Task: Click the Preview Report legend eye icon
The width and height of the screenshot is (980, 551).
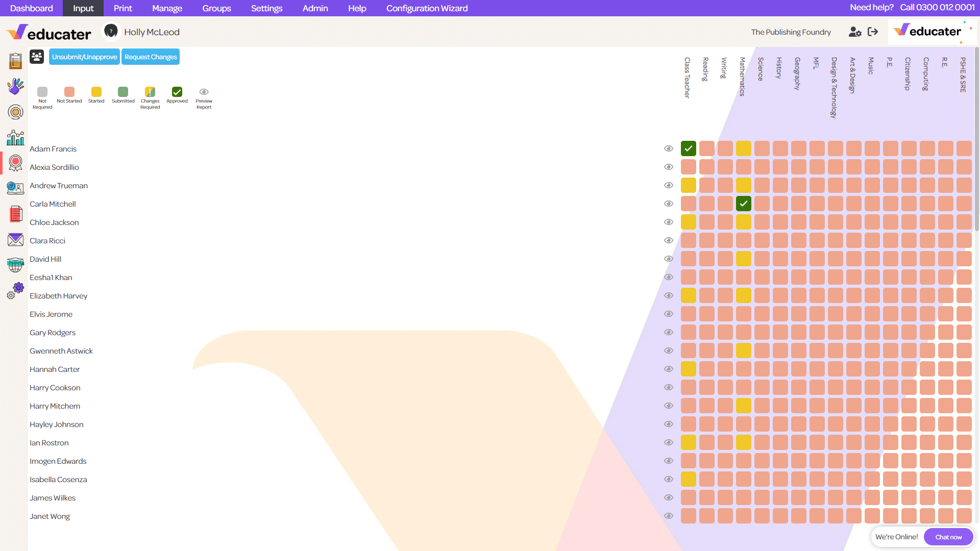Action: 204,92
